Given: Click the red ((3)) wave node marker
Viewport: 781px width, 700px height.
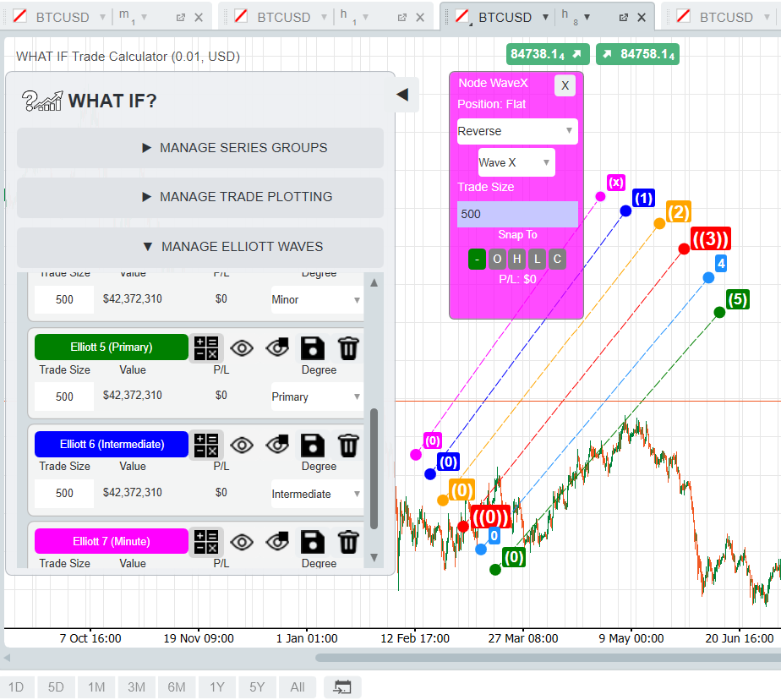Looking at the screenshot, I should pos(684,249).
